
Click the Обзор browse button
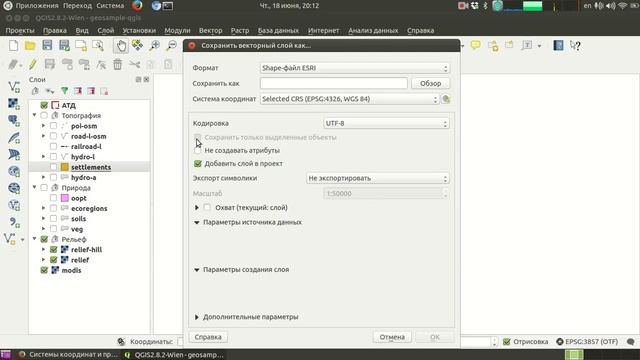pos(431,83)
